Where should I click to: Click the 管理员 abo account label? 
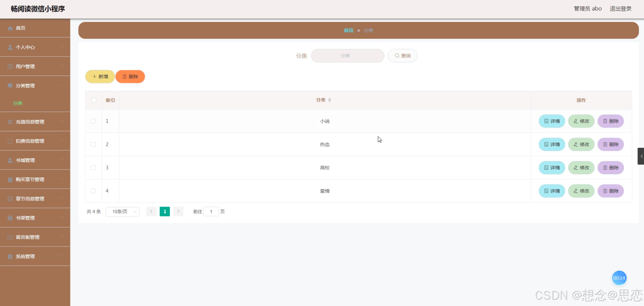coord(588,9)
